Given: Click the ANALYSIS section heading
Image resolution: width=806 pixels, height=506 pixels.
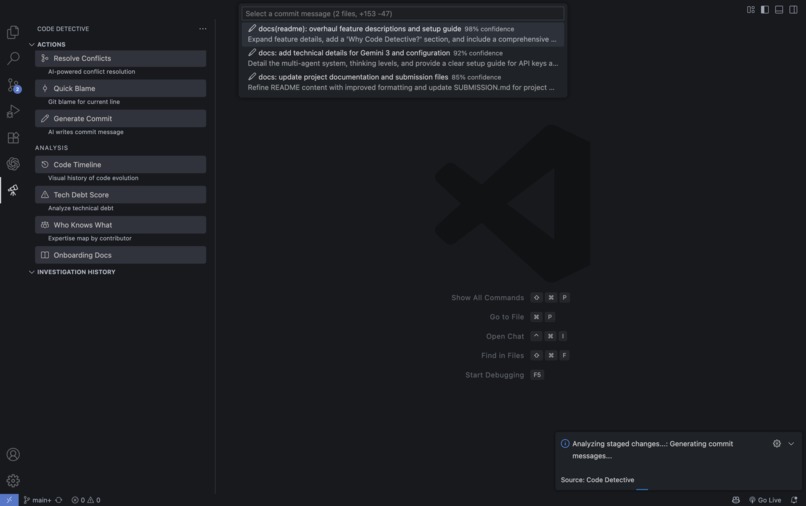Looking at the screenshot, I should coord(51,148).
